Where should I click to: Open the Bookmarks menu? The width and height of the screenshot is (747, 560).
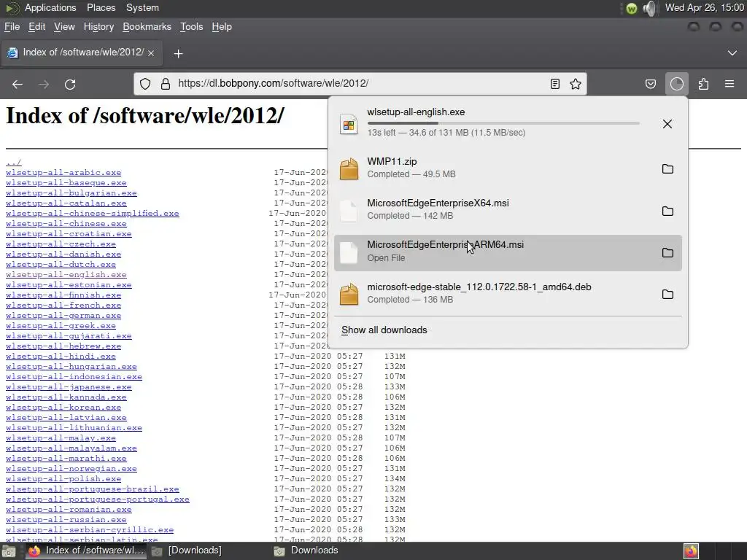tap(147, 27)
